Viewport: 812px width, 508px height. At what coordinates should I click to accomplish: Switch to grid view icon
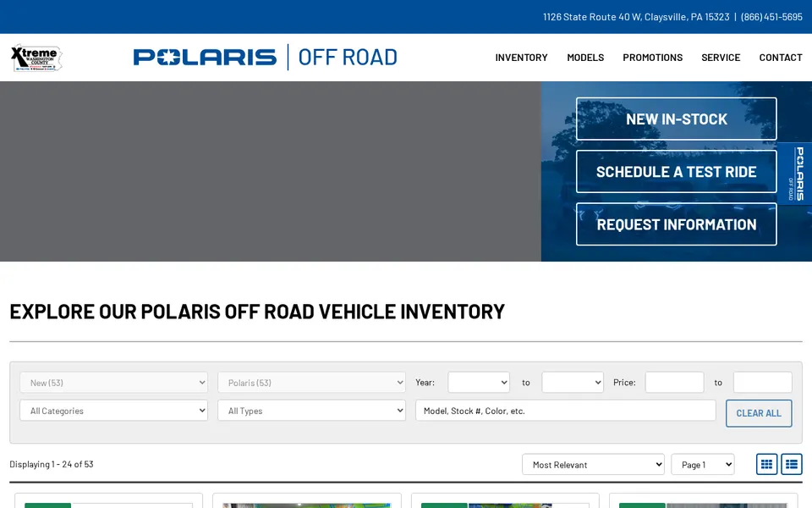point(766,464)
